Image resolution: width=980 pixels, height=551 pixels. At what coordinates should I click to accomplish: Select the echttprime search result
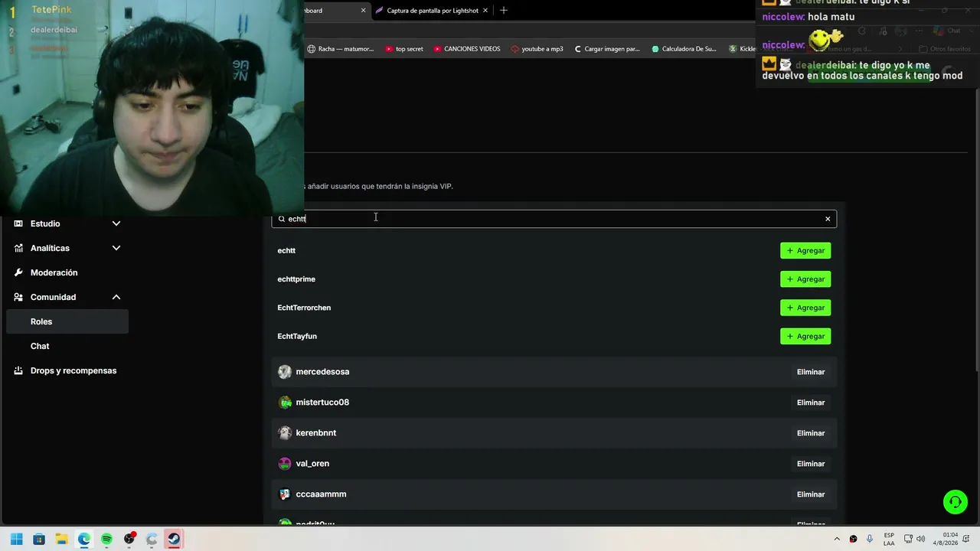[296, 279]
